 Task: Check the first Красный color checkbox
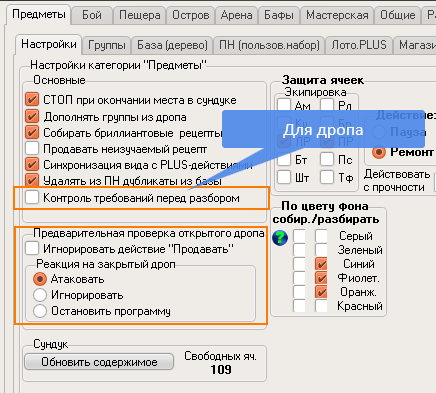coord(299,306)
